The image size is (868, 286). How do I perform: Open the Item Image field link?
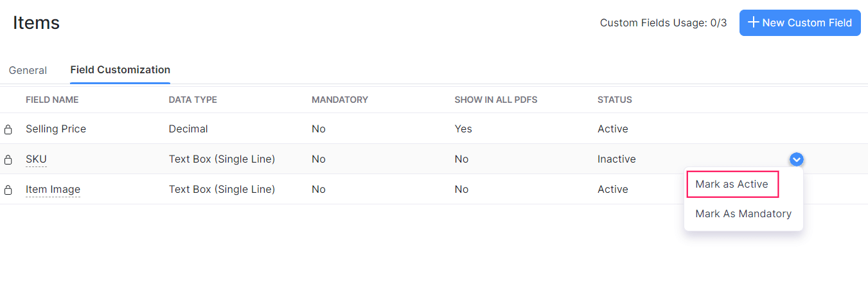(53, 190)
